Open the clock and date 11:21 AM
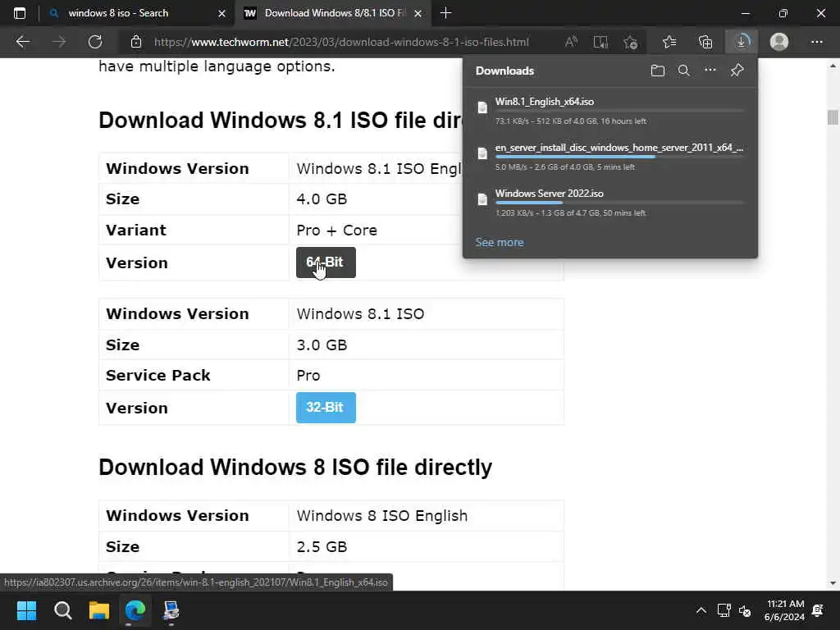 784,610
